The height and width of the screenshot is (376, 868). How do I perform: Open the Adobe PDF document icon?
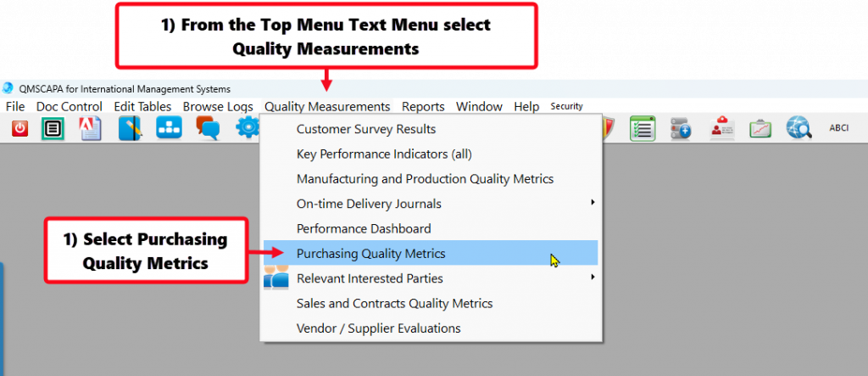click(x=91, y=128)
